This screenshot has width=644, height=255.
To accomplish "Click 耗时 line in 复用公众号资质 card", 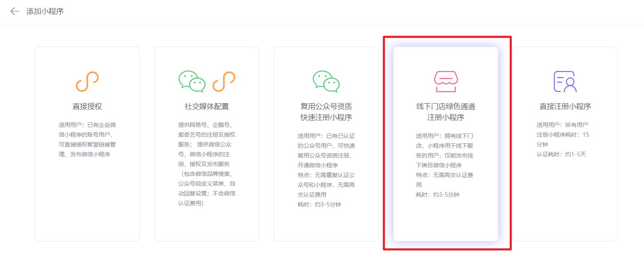I will click(x=319, y=204).
